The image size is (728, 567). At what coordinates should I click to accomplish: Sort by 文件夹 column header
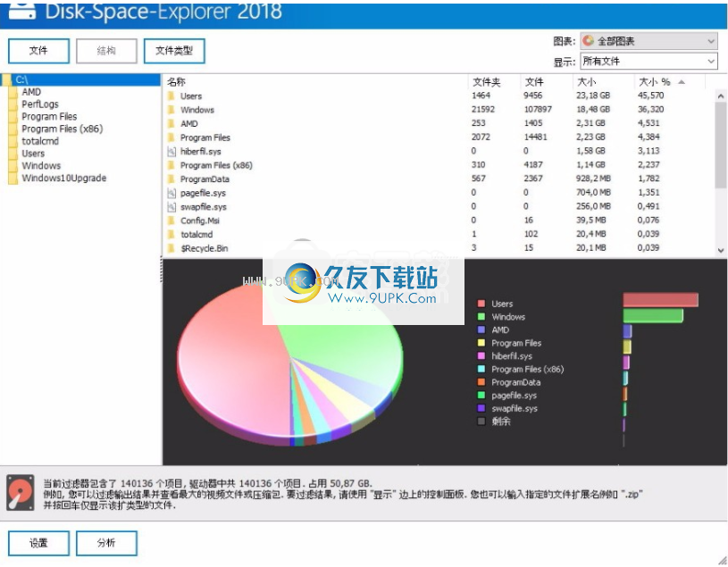pos(486,82)
